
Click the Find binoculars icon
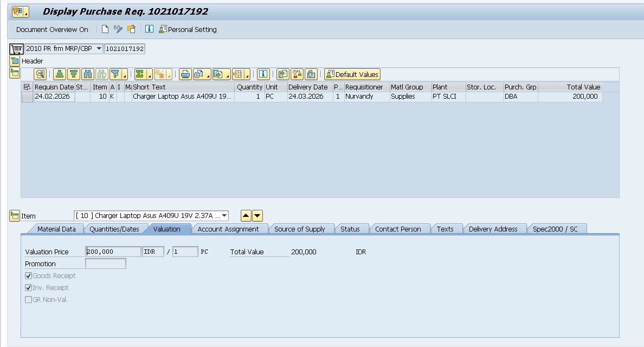click(88, 74)
